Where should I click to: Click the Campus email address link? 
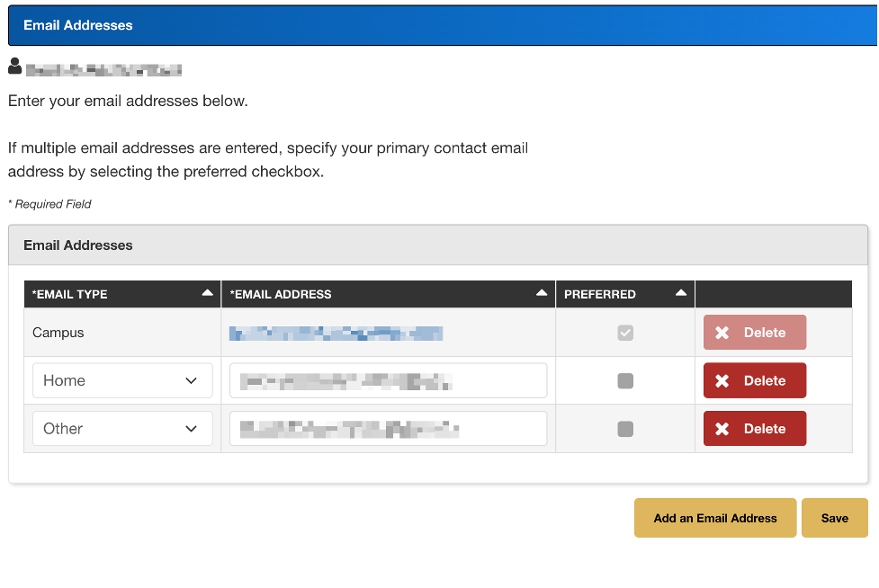[337, 333]
